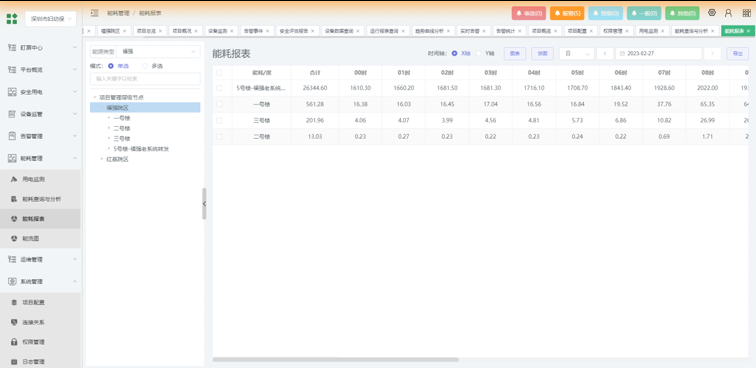Viewport: 756px width, 368px height.
Task: Open the 能源类型 dropdown
Action: click(x=159, y=51)
